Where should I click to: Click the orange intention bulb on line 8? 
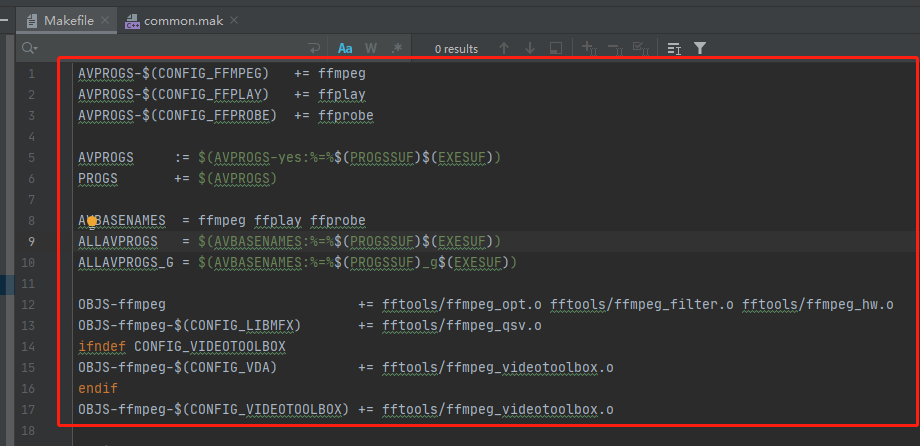(92, 220)
